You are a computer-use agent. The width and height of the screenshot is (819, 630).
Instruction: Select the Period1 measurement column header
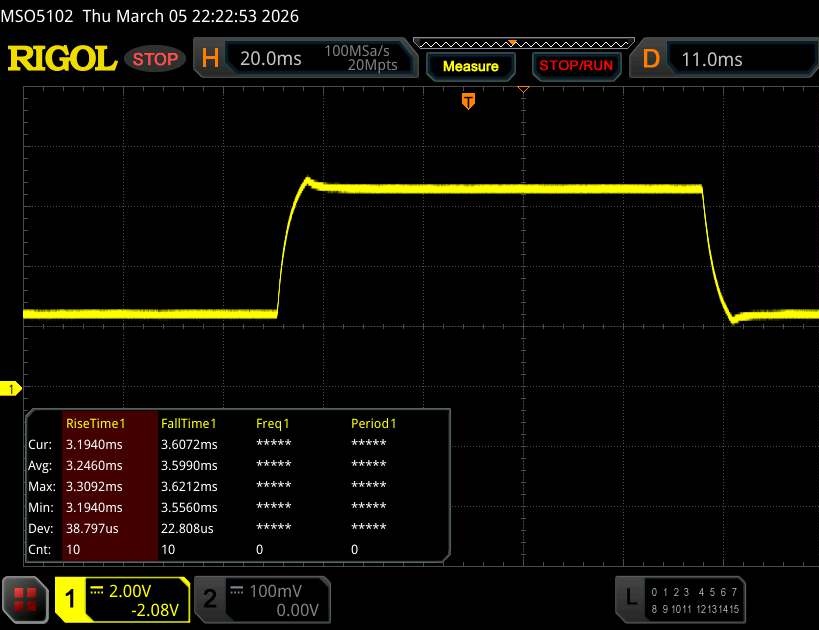373,423
